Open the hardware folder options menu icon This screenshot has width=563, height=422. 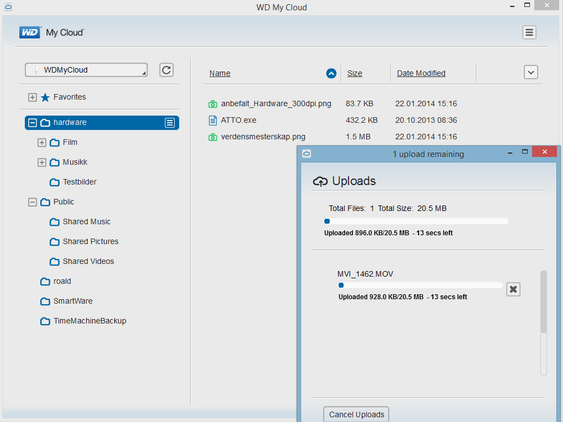[x=169, y=123]
